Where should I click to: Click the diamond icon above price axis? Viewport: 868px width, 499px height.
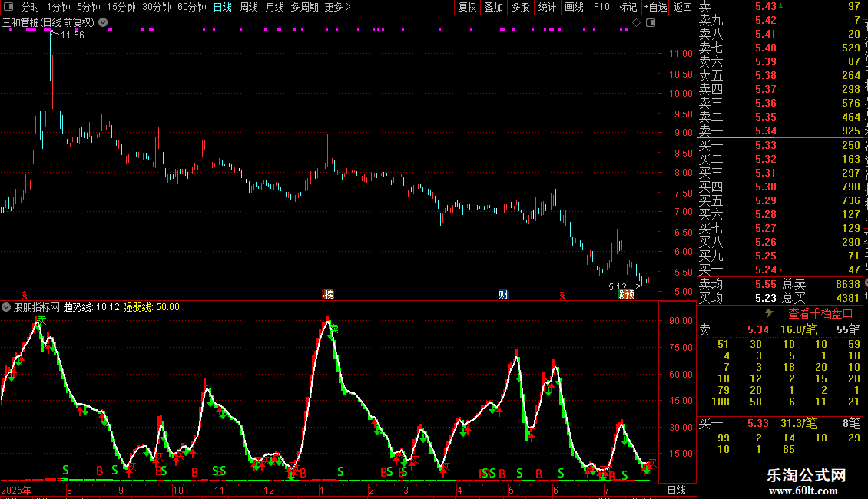[637, 23]
